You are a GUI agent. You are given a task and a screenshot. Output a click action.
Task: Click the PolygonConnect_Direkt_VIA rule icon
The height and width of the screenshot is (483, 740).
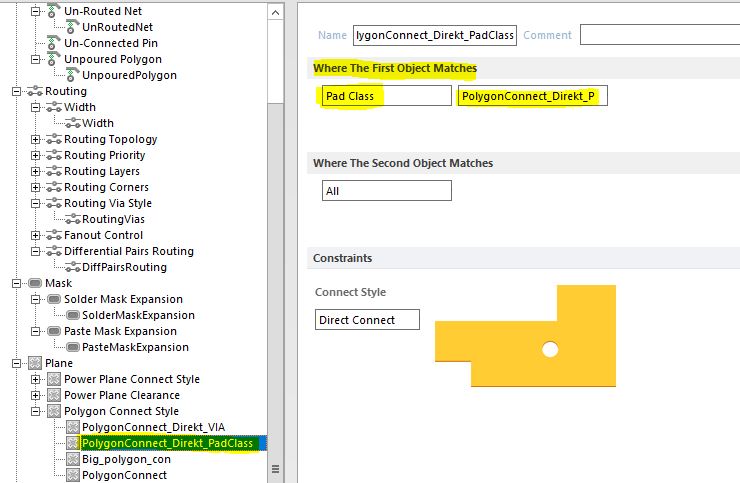coord(73,427)
